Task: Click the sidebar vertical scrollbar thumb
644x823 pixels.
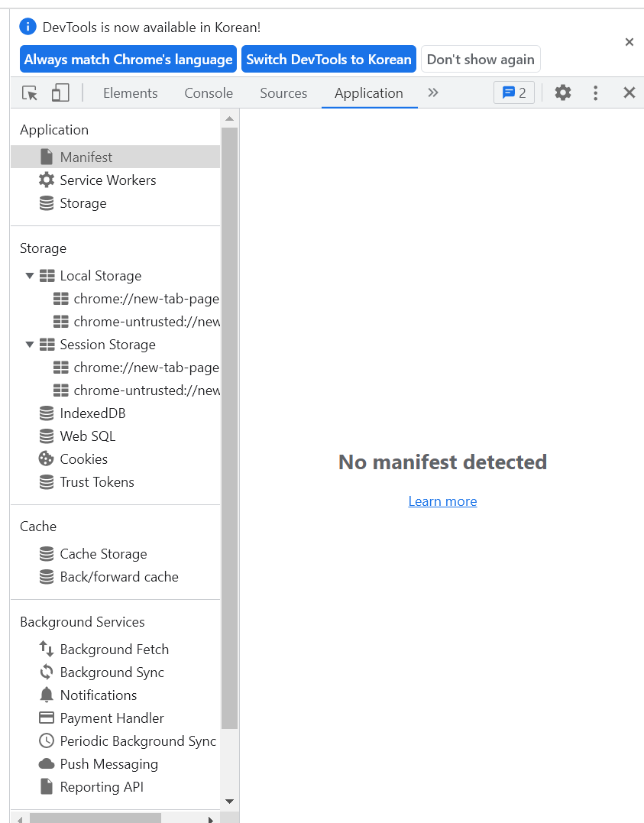Action: pyautogui.click(x=229, y=428)
